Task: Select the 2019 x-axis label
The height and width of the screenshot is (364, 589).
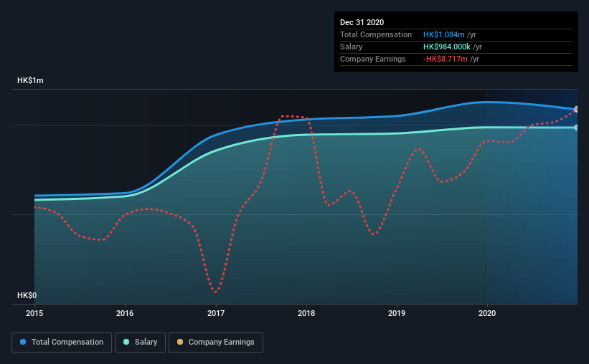Action: [397, 313]
